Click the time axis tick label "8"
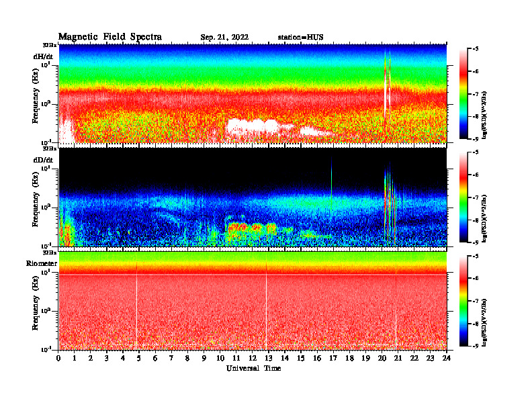 (187, 358)
